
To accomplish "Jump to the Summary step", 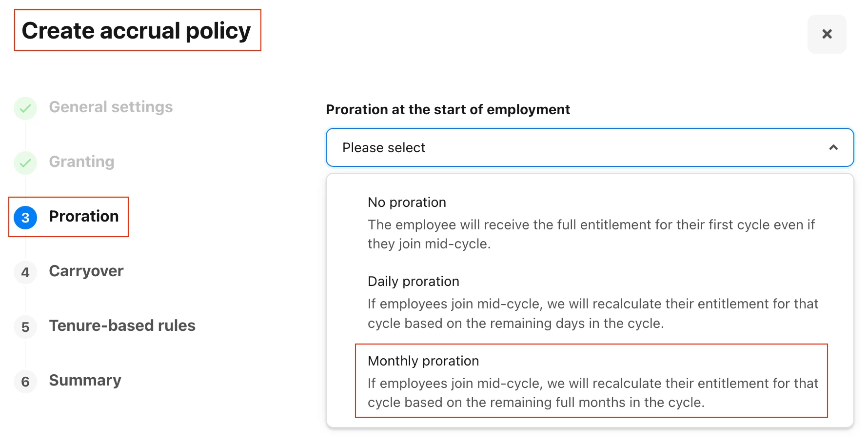I will click(85, 380).
